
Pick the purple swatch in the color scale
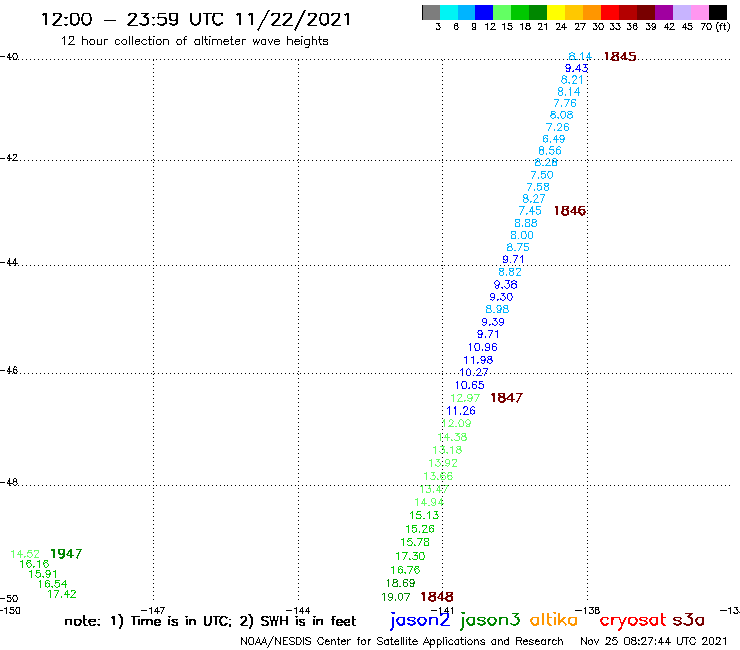[664, 12]
